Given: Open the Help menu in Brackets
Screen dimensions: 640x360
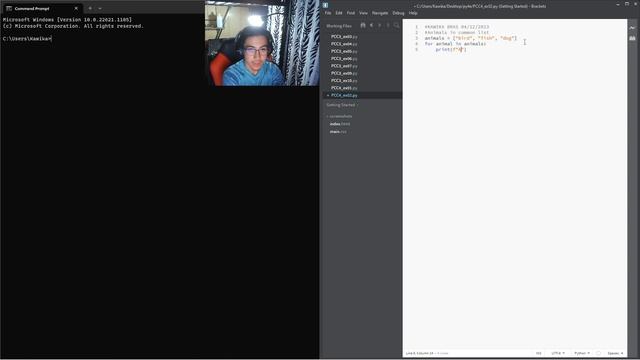Looking at the screenshot, I should point(413,13).
